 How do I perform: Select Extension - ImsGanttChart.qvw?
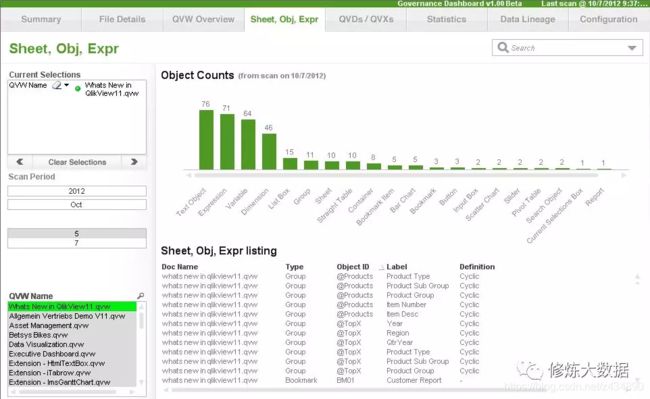72,382
